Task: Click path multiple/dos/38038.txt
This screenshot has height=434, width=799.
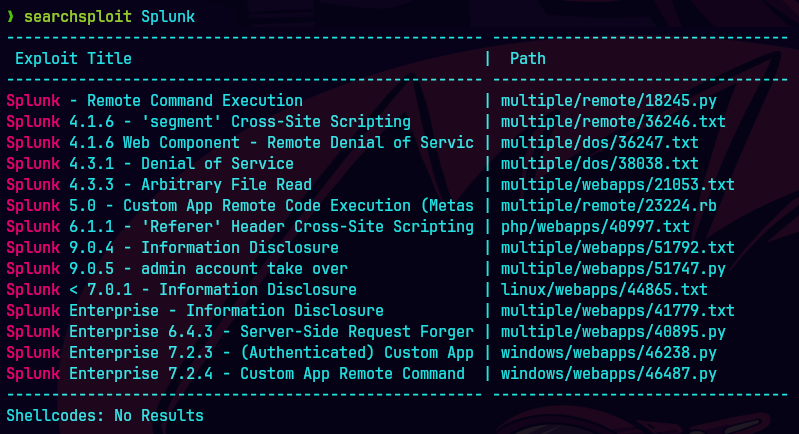Action: coord(599,163)
